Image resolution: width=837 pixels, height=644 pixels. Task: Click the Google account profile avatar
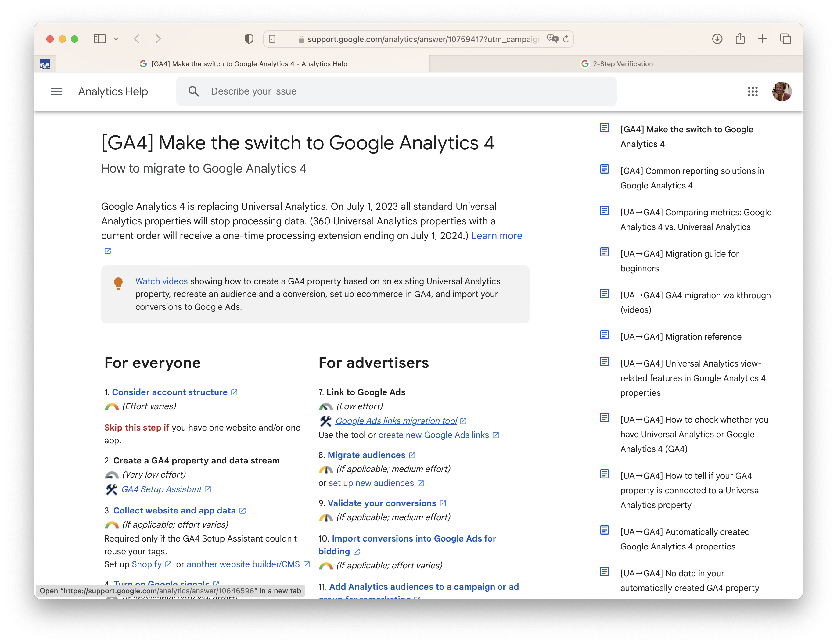coord(781,91)
